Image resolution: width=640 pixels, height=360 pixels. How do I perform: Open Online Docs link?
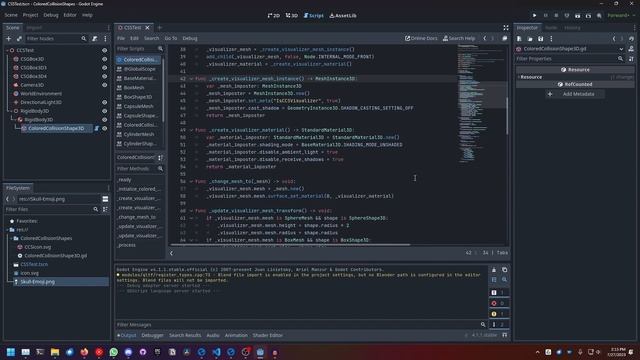point(421,38)
